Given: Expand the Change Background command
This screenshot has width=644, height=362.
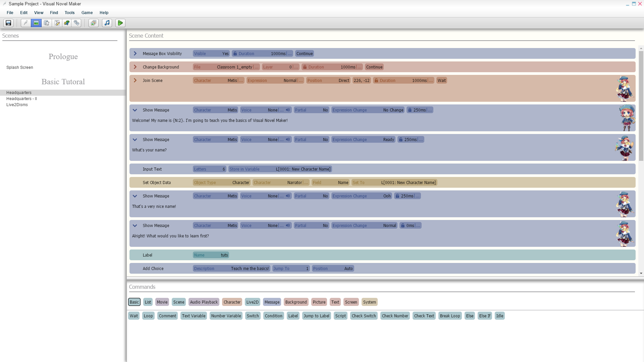Looking at the screenshot, I should [135, 67].
